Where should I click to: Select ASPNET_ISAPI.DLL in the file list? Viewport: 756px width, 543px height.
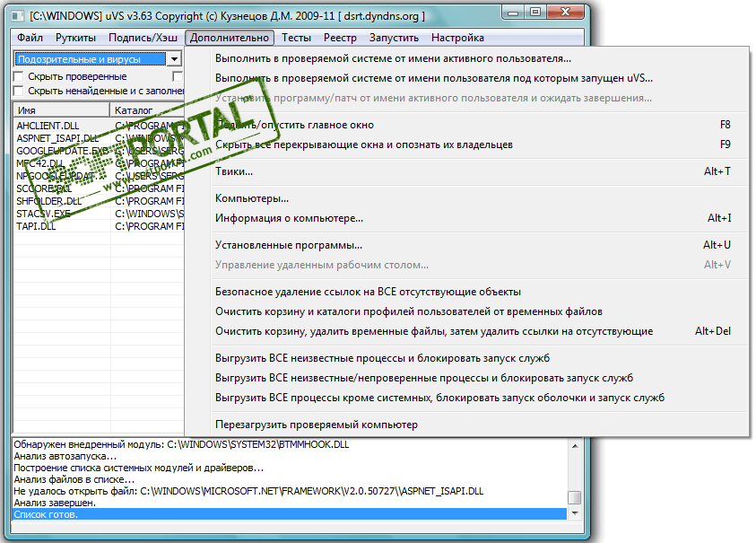(57, 138)
